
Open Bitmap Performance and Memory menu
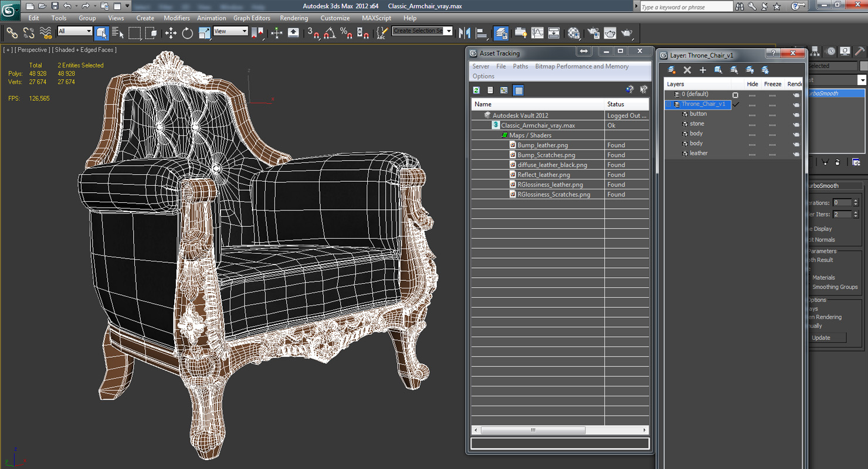click(x=582, y=67)
